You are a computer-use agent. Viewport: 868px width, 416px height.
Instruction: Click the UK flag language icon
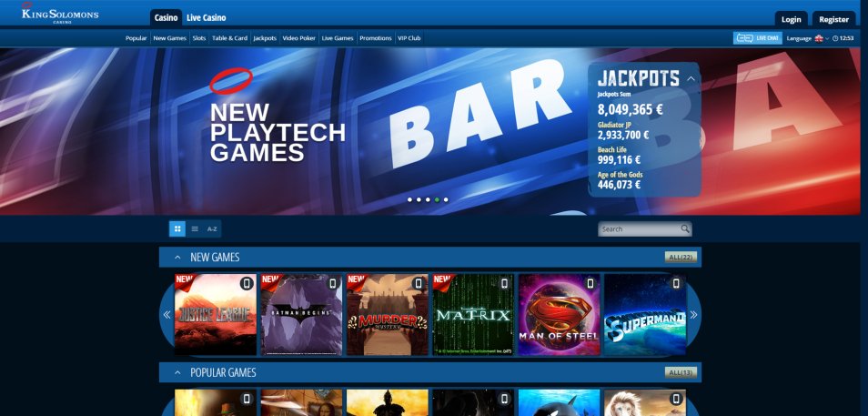pos(819,38)
